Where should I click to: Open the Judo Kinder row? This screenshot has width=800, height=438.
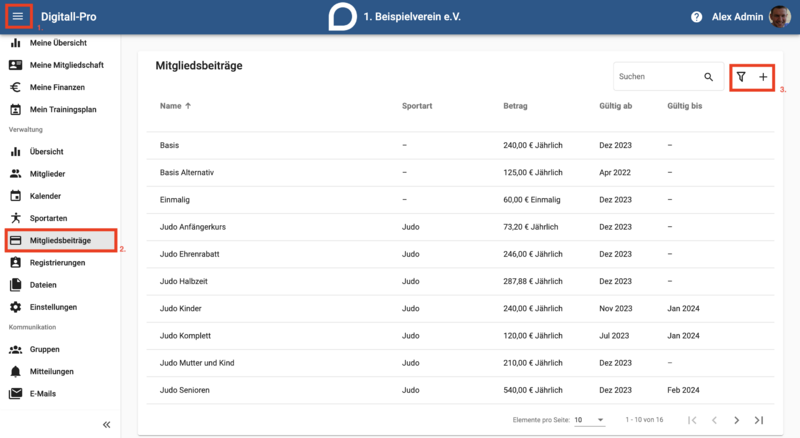(460, 308)
